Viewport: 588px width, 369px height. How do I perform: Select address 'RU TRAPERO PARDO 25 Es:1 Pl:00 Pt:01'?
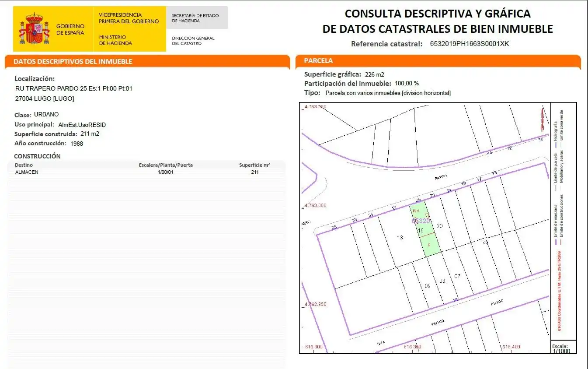click(73, 88)
